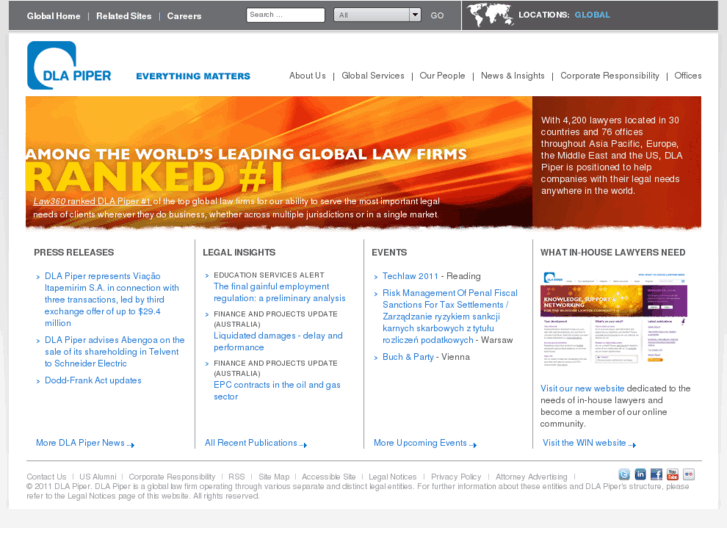Screen dimensions: 727x545
Task: Click the PRESS RELEASES heading
Action: click(x=74, y=252)
